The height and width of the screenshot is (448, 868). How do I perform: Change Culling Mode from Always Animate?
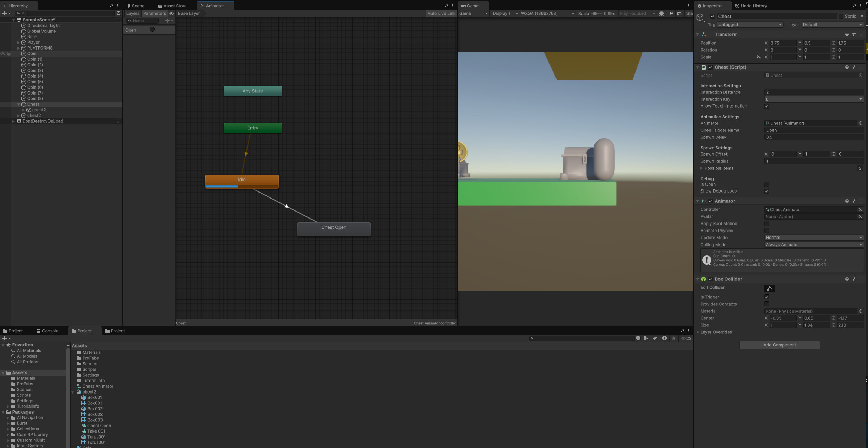point(814,245)
